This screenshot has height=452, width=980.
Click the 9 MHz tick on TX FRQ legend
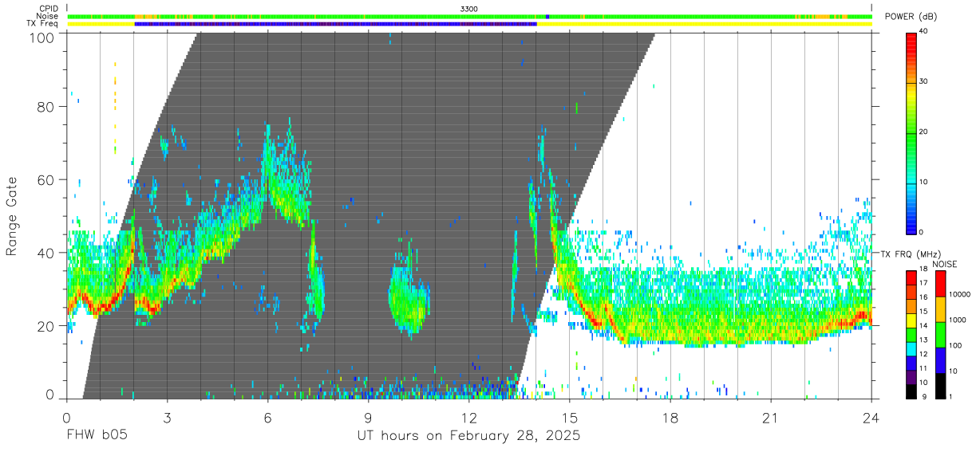[x=924, y=397]
